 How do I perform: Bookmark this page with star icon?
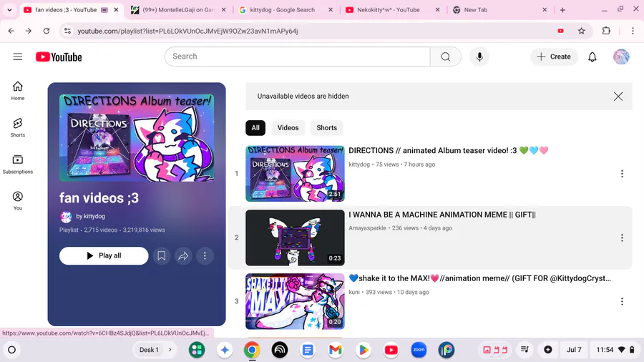581,31
